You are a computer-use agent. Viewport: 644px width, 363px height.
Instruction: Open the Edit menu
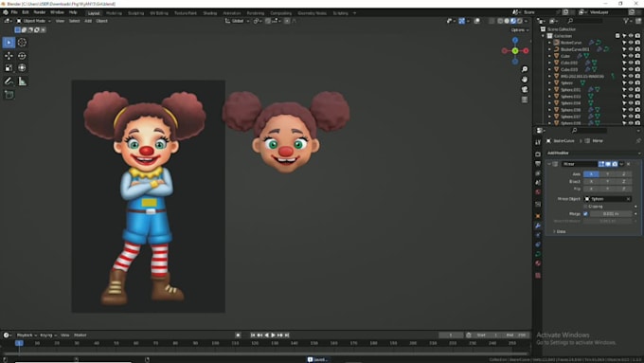click(26, 12)
